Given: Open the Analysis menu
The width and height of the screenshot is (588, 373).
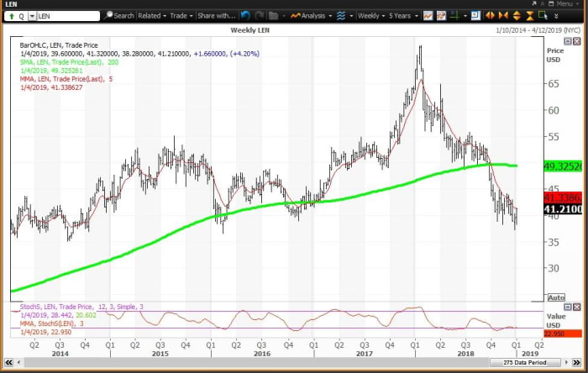Looking at the screenshot, I should (315, 15).
